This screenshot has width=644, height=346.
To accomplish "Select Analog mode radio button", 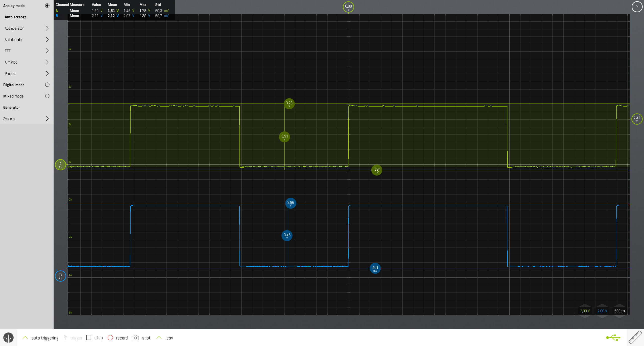I will (x=47, y=6).
